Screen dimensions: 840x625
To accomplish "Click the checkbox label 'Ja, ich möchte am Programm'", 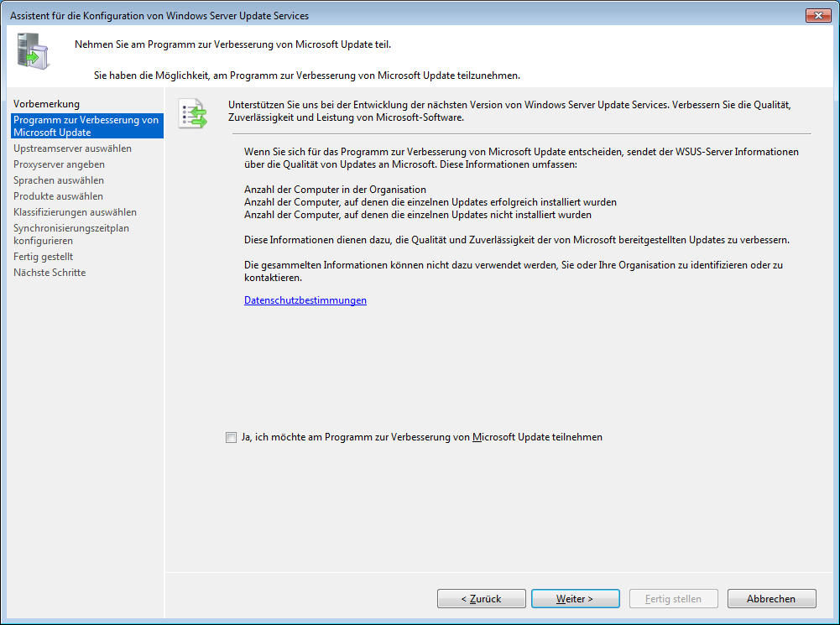I will point(421,438).
